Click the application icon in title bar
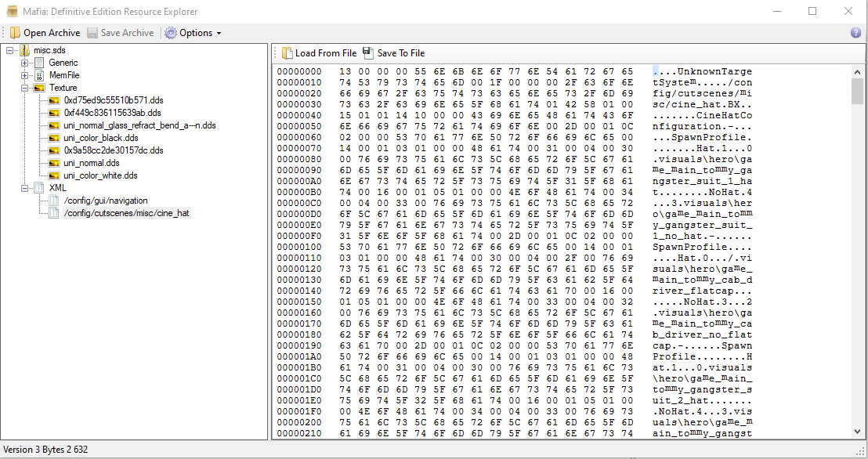The image size is (868, 459). pos(12,11)
